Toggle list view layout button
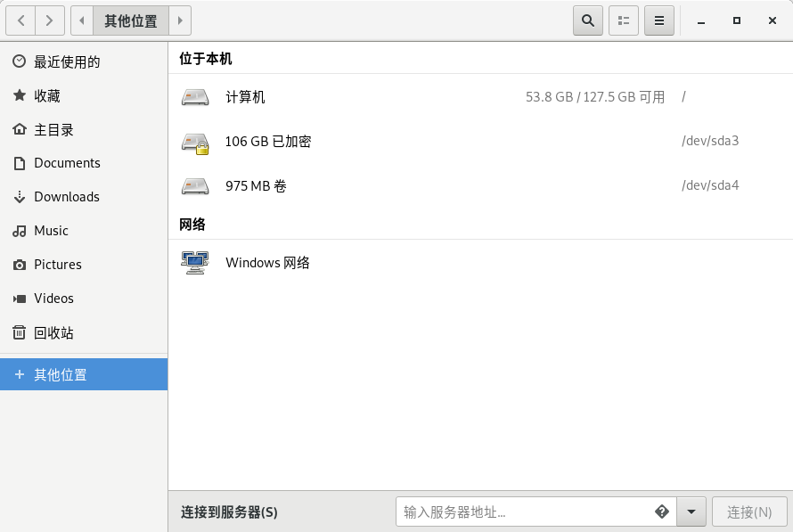793x532 pixels. (624, 20)
